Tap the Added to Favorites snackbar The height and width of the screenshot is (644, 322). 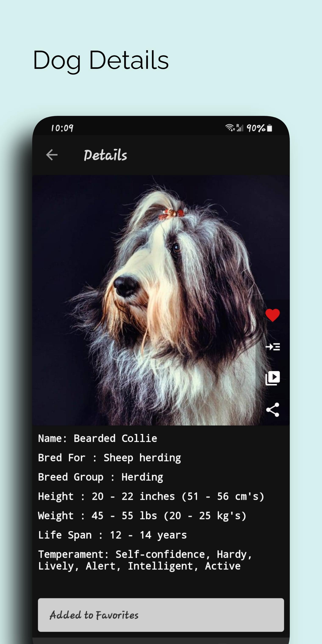pyautogui.click(x=161, y=615)
